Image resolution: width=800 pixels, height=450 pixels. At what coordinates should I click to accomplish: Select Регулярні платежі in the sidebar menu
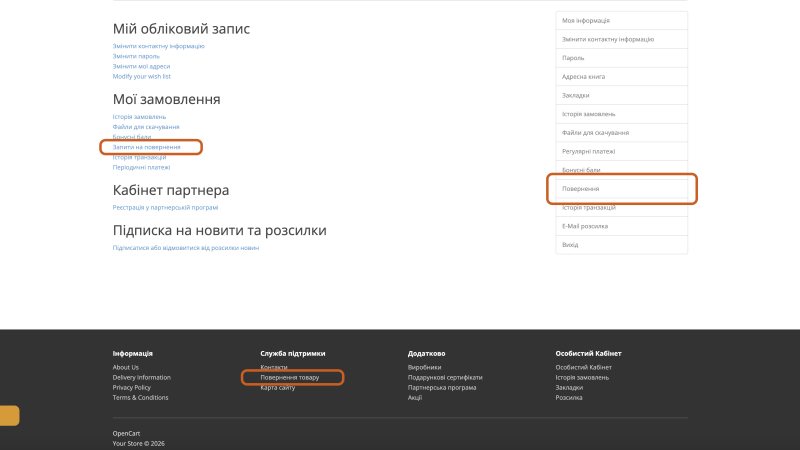pos(621,152)
